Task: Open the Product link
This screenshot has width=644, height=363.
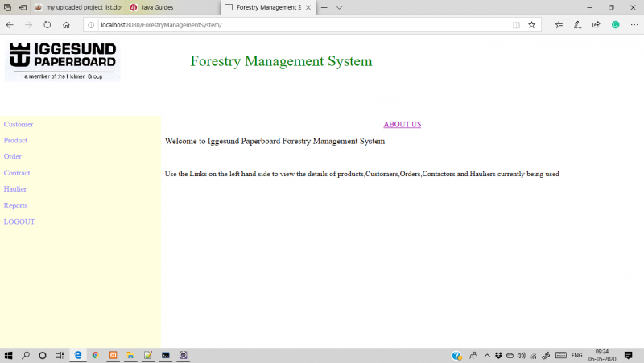Action: pyautogui.click(x=15, y=140)
